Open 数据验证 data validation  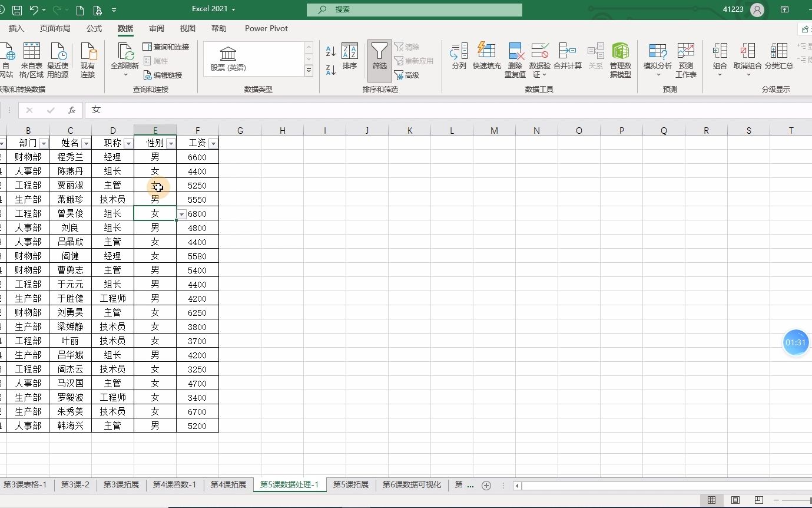tap(540, 61)
